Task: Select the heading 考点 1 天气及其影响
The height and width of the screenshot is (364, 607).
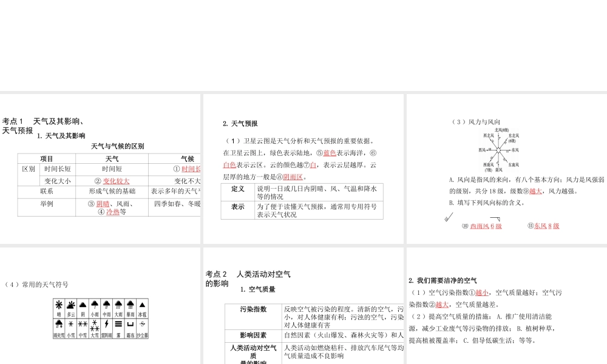Action: point(43,126)
